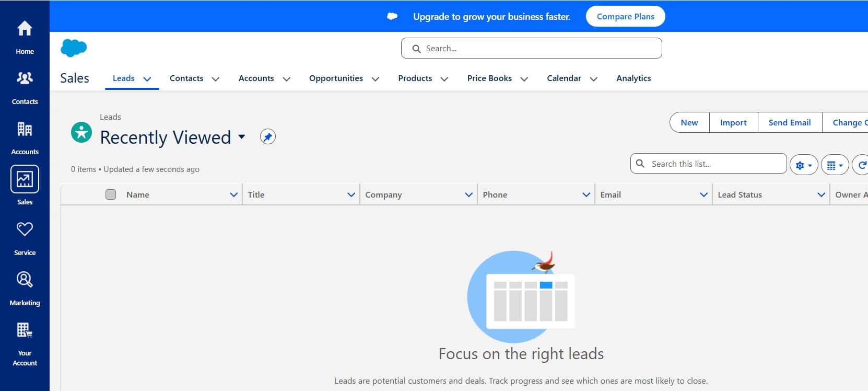This screenshot has width=868, height=391.
Task: Expand the Calendar tab chevron menu
Action: (594, 79)
